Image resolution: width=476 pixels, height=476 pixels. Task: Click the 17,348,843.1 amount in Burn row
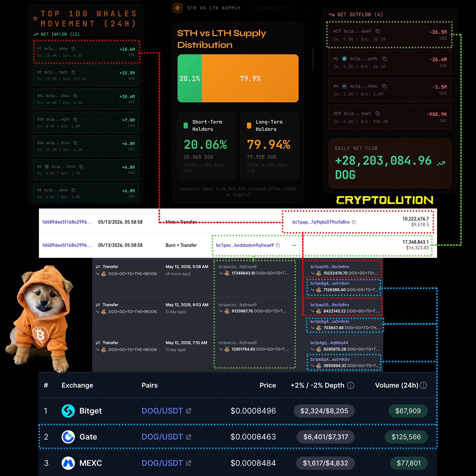tap(415, 242)
